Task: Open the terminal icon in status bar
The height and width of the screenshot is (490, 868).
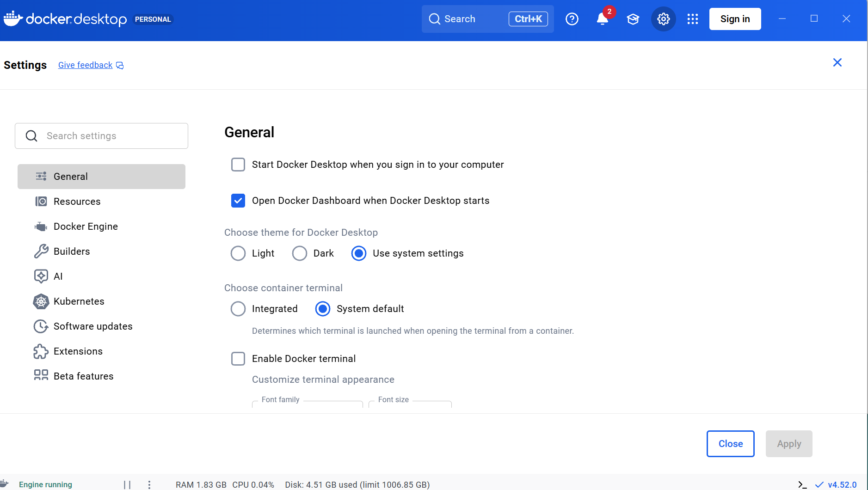Action: tap(802, 484)
